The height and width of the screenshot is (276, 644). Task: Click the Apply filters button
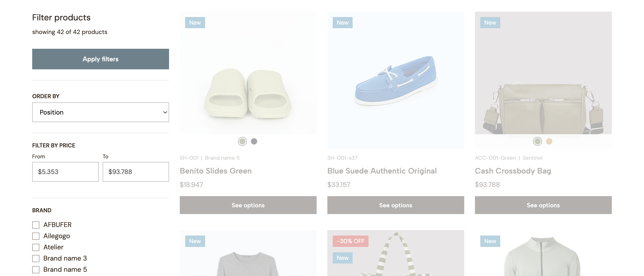click(100, 59)
